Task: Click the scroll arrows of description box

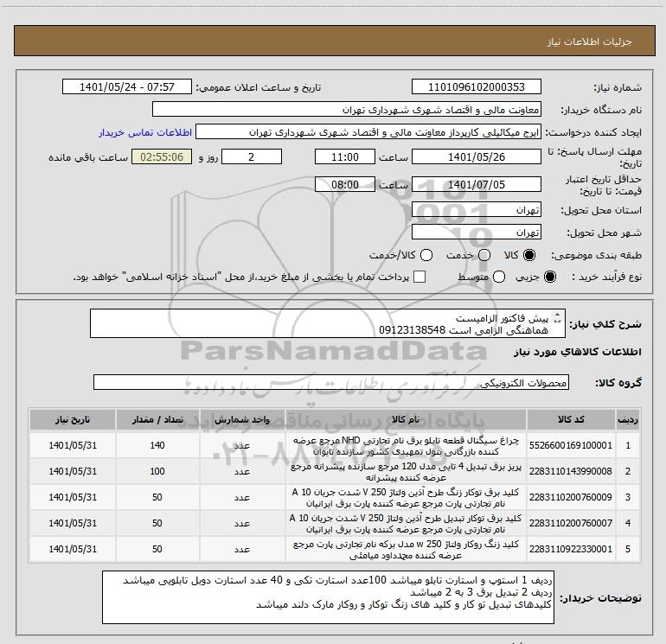Action: [558, 317]
